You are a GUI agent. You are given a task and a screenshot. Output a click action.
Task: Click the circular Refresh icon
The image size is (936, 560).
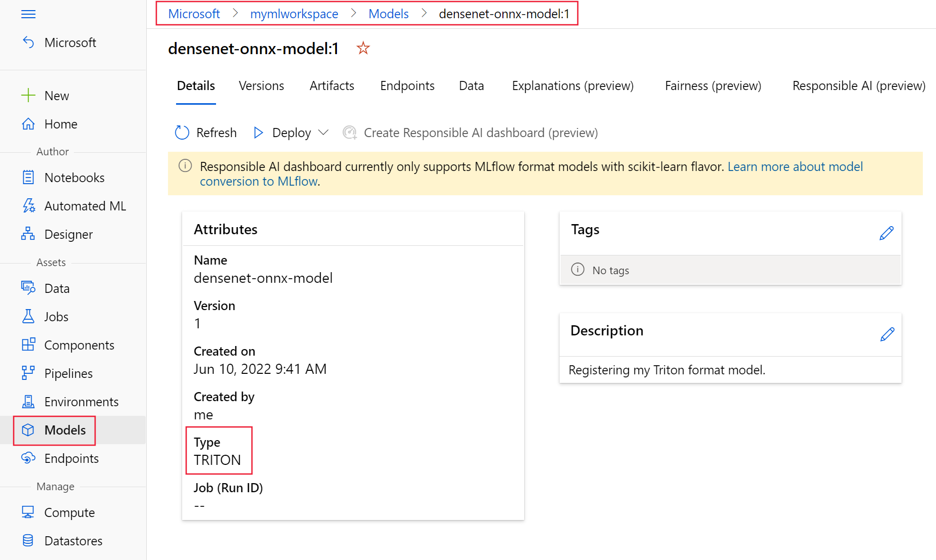coord(182,133)
